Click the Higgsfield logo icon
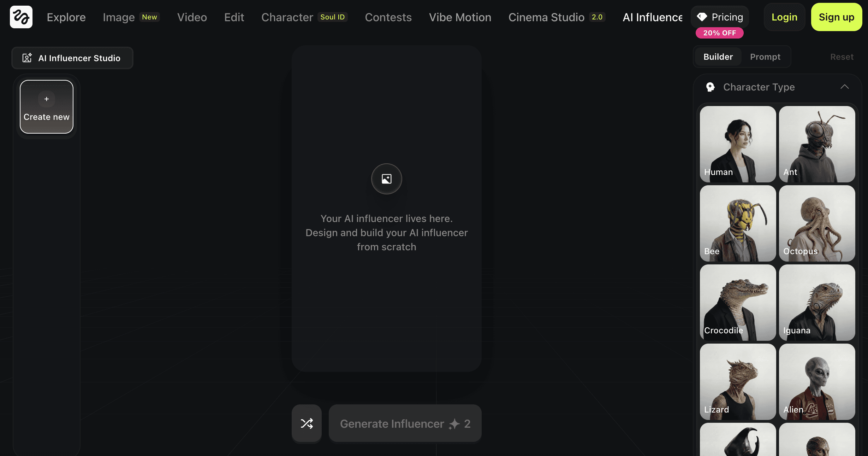868x456 pixels. 21,17
